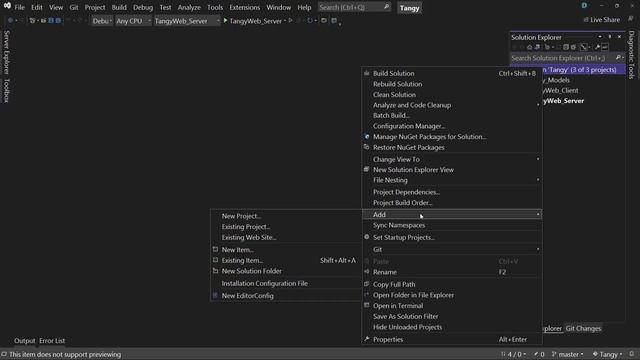This screenshot has width=640, height=360.
Task: Click the Live Share icon
Action: (586, 20)
